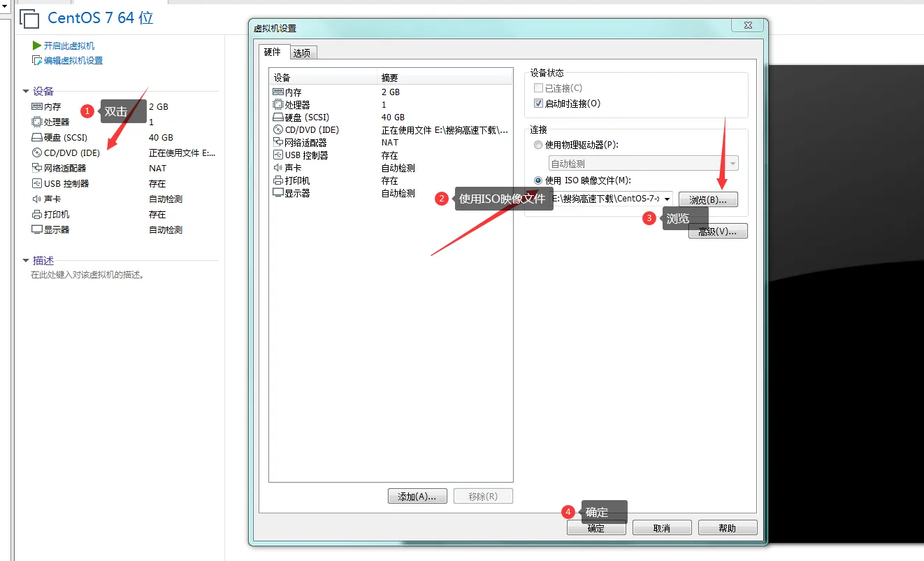924x561 pixels.
Task: Click 正在使用文件 E:\搜狗高速下载 summary in dialog
Action: [x=445, y=129]
